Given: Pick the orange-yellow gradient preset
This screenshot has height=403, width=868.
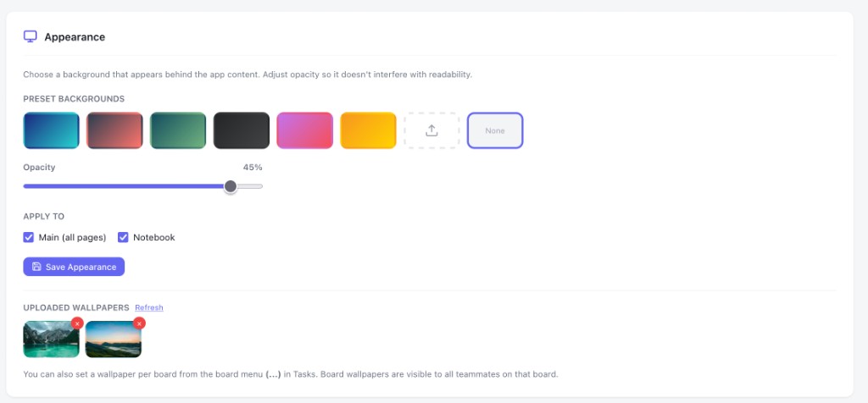Looking at the screenshot, I should click(x=368, y=130).
